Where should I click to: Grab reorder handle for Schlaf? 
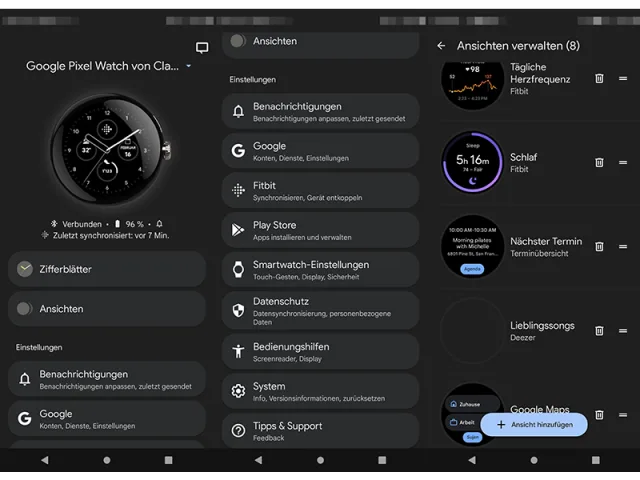coord(623,162)
